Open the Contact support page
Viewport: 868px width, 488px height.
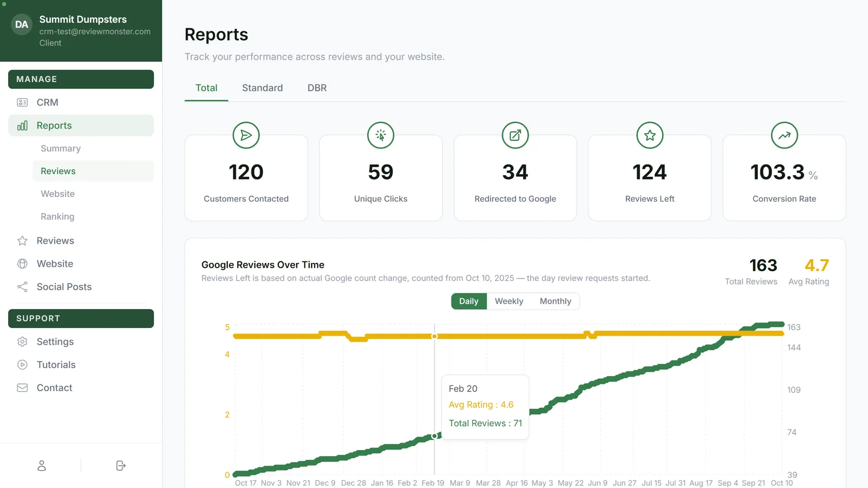click(81, 388)
